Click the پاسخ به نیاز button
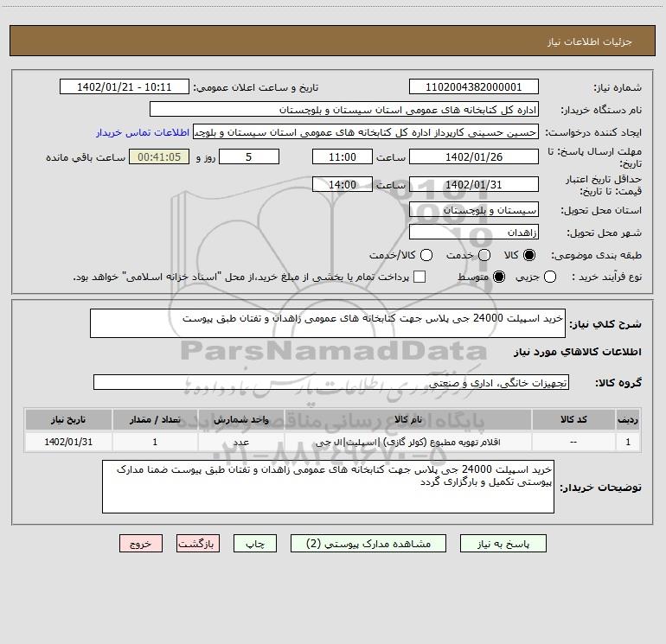 click(x=503, y=544)
